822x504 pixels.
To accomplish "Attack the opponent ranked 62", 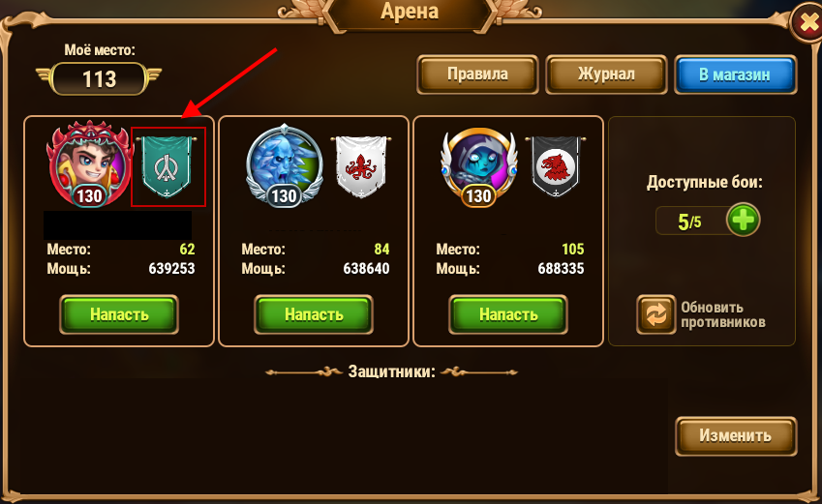I will tap(119, 314).
